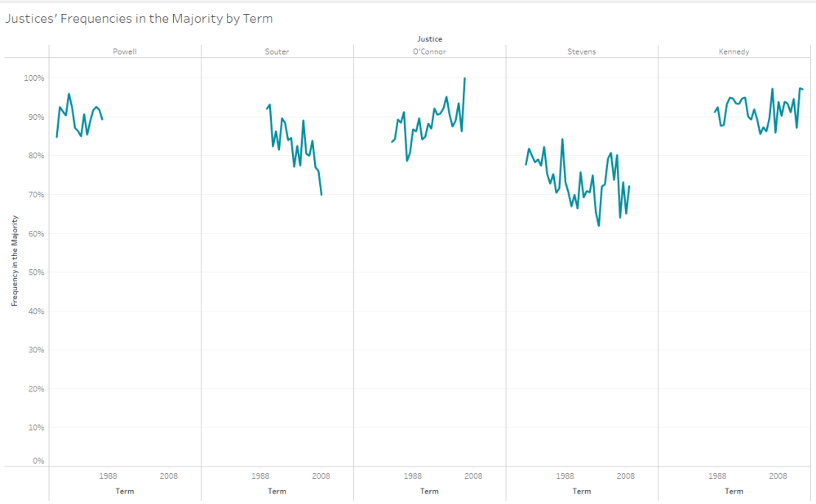Click the 2008 tick label in Stevens panel
Screen dimensions: 816x504
(x=626, y=475)
